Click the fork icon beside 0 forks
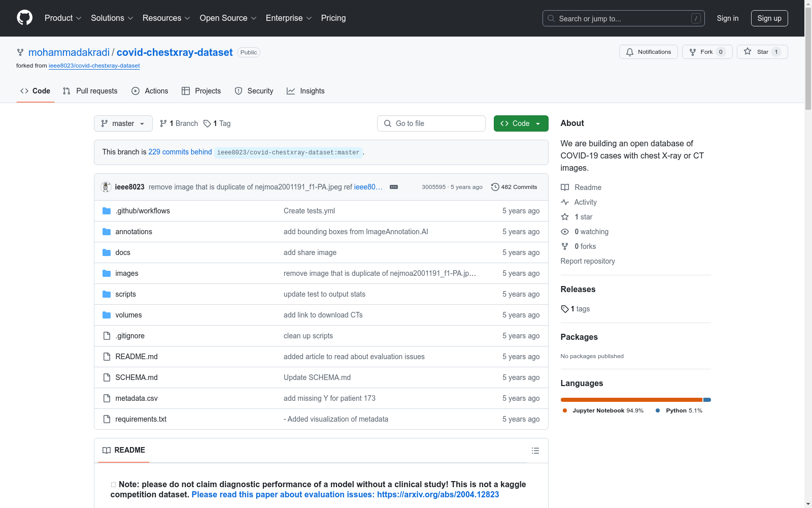 click(x=565, y=246)
